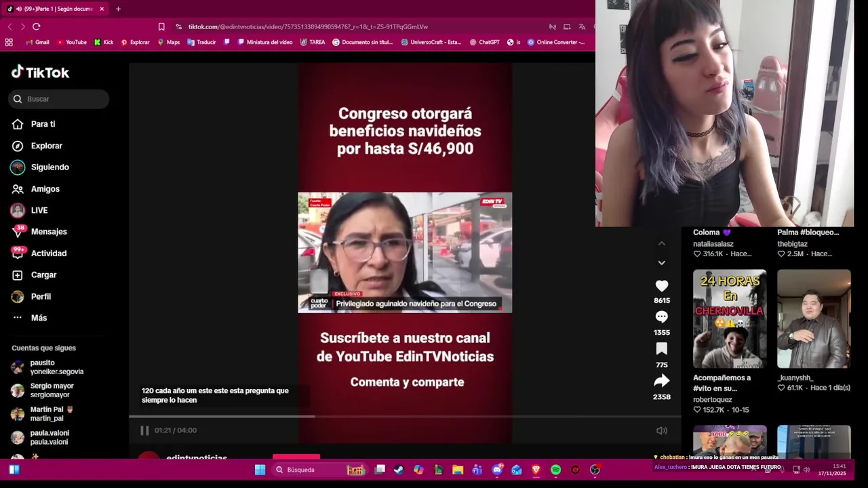Open Gmail bookmark
The image size is (868, 488).
pos(37,42)
